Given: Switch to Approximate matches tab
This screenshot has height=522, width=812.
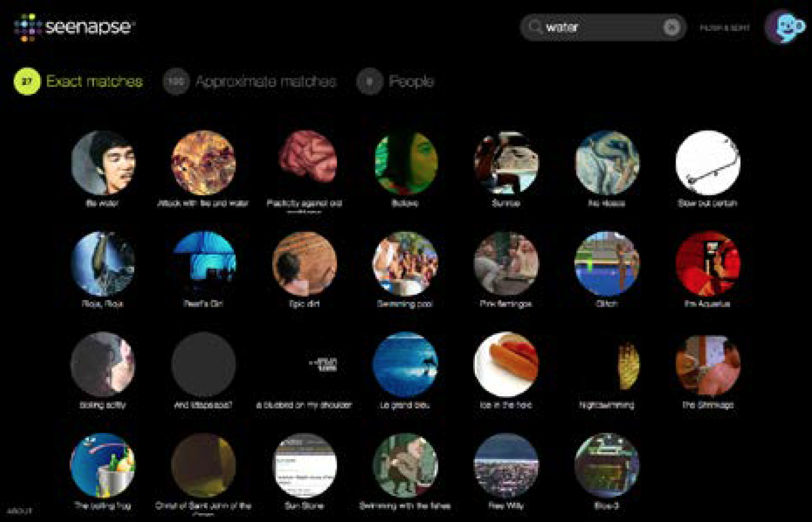Looking at the screenshot, I should pyautogui.click(x=266, y=82).
